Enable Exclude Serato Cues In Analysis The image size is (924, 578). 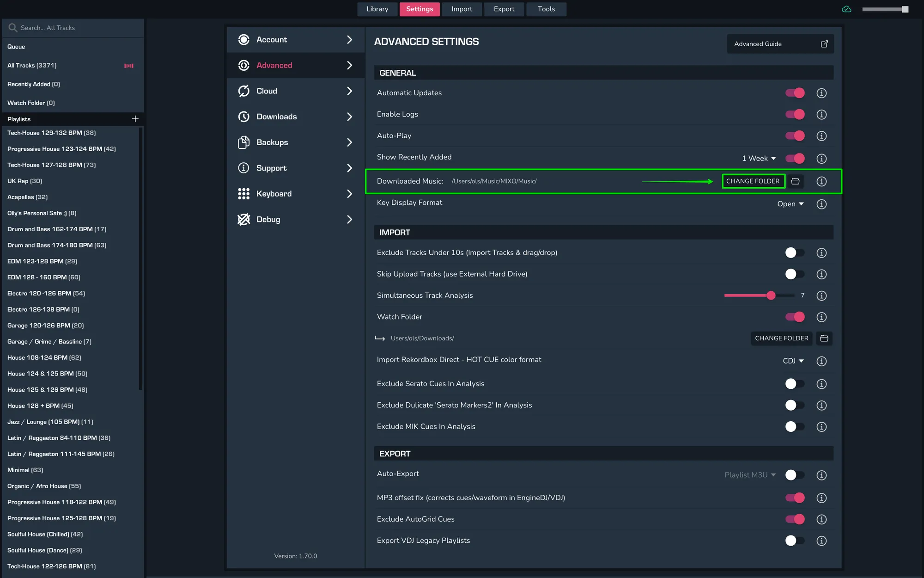click(795, 384)
